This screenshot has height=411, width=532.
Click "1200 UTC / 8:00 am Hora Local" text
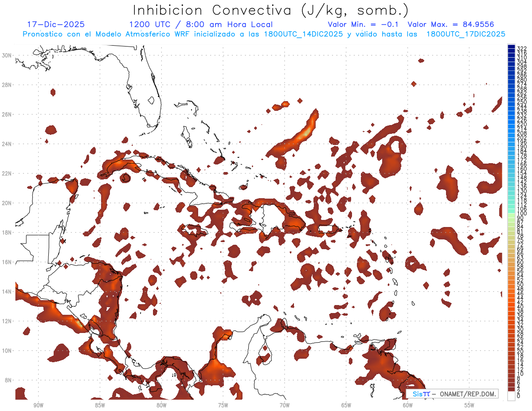coord(201,24)
